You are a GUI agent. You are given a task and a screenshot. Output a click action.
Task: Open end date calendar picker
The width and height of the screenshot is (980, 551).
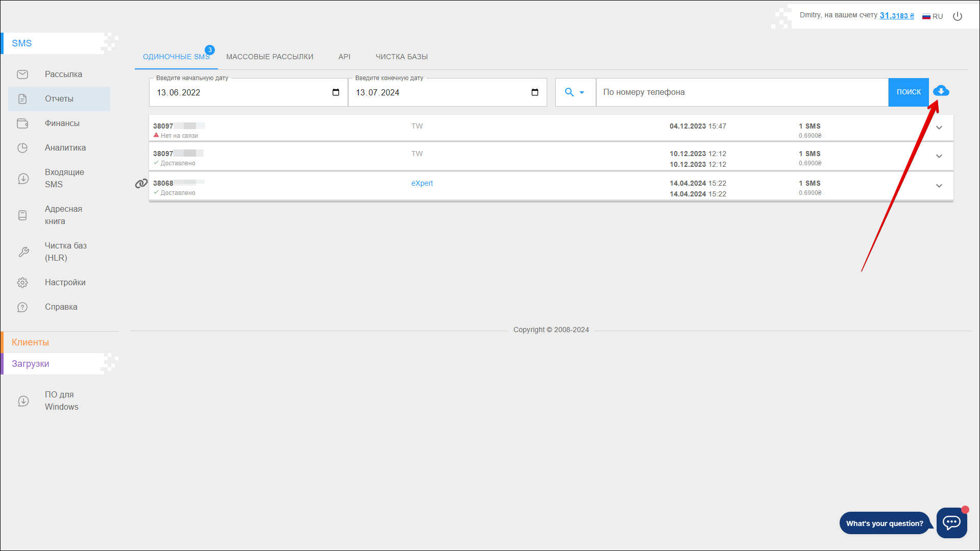coord(535,92)
